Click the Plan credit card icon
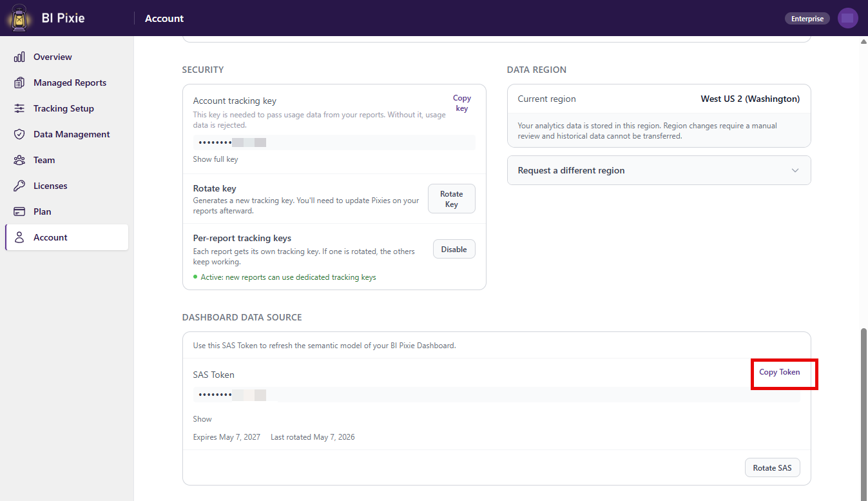 pyautogui.click(x=19, y=211)
